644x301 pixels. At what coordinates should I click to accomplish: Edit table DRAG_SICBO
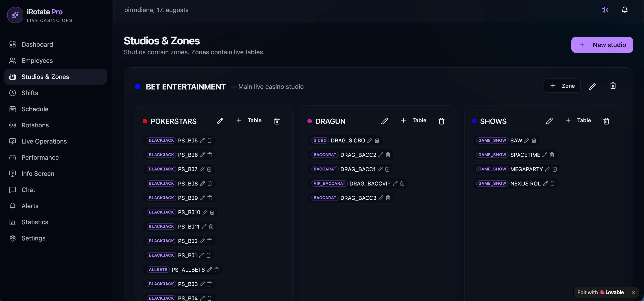coord(370,140)
